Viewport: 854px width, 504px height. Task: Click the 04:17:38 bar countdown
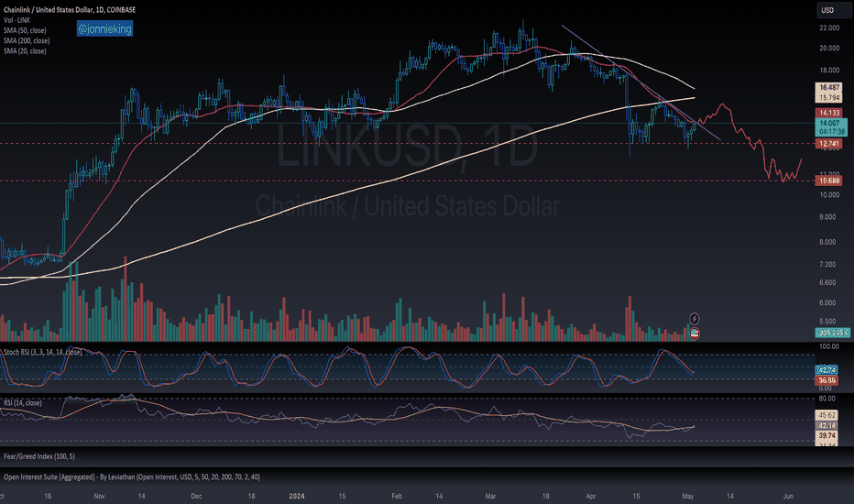[x=832, y=131]
